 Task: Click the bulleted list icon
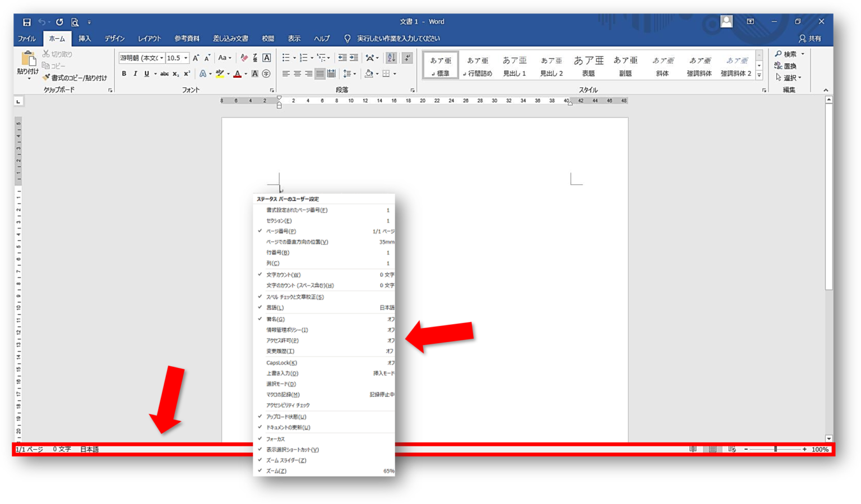coord(286,57)
